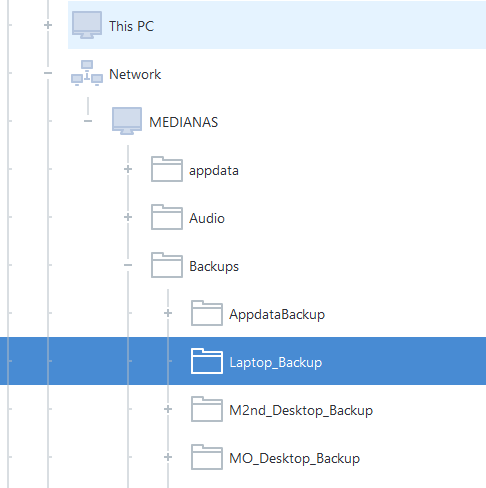
Task: Click the MEDIANAS computer icon
Action: pyautogui.click(x=127, y=121)
